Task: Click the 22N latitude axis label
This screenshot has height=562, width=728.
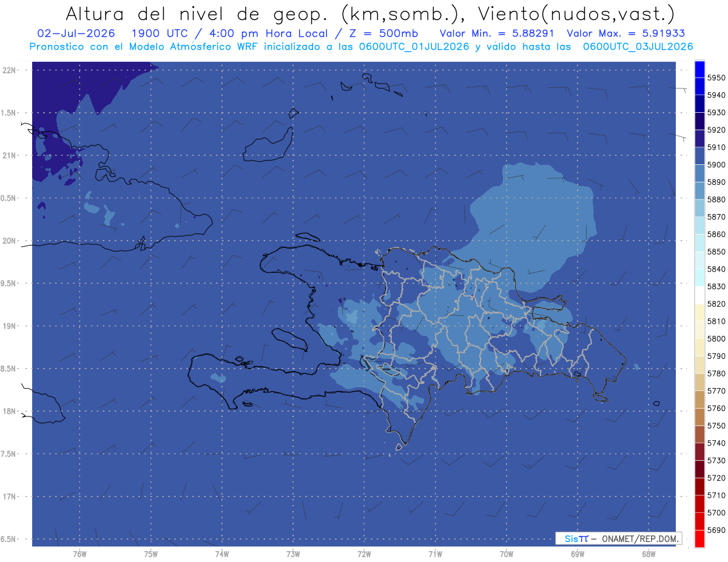Action: 8,70
